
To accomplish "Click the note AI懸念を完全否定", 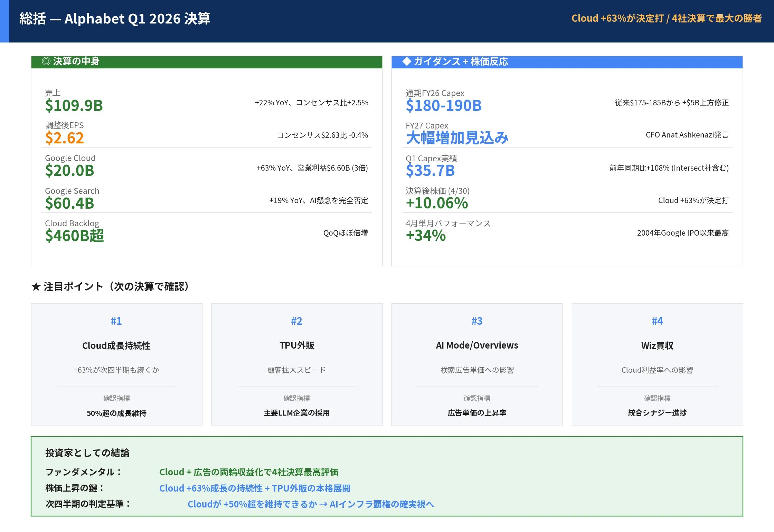I will [x=339, y=200].
